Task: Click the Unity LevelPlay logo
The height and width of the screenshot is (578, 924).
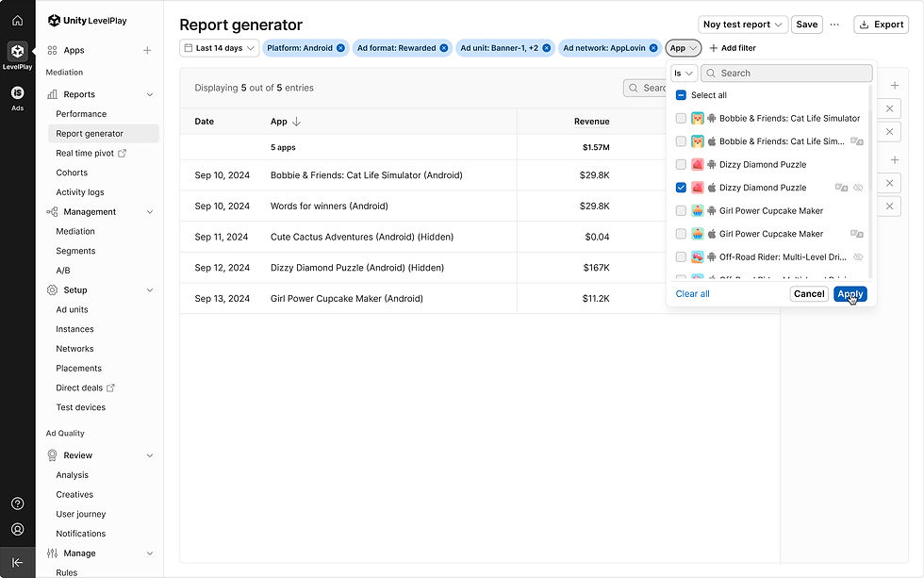Action: (x=87, y=21)
